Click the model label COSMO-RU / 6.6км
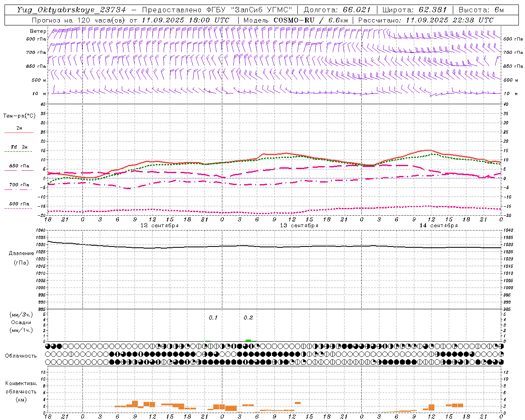Screen dimensions: 525x420 tap(310, 20)
